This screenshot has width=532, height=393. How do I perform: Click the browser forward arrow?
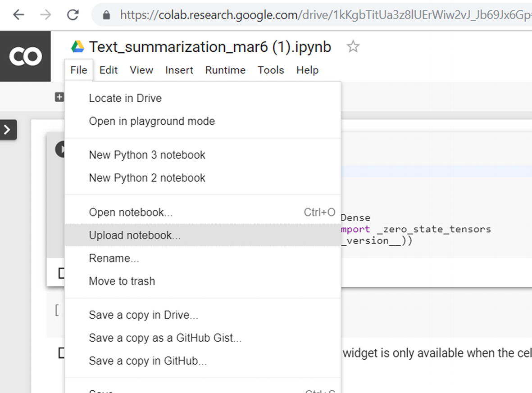tap(45, 14)
